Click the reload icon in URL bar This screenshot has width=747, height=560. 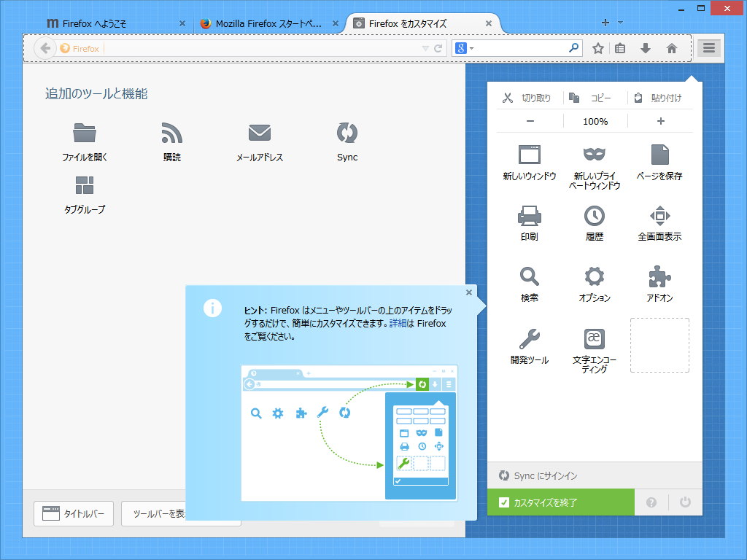point(438,48)
